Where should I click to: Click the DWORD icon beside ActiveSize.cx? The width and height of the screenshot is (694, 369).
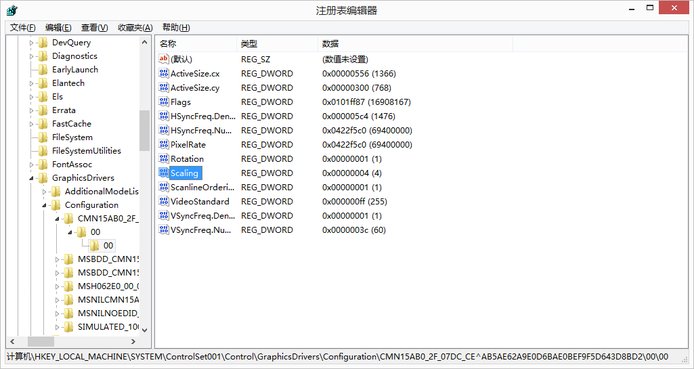tap(164, 73)
